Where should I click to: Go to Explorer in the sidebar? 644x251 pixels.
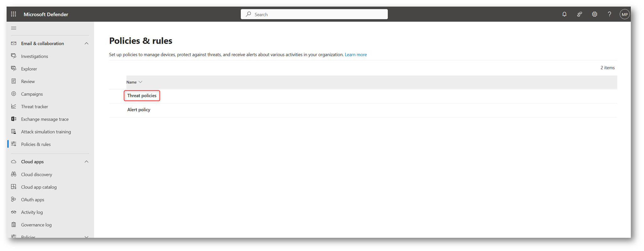coord(29,69)
